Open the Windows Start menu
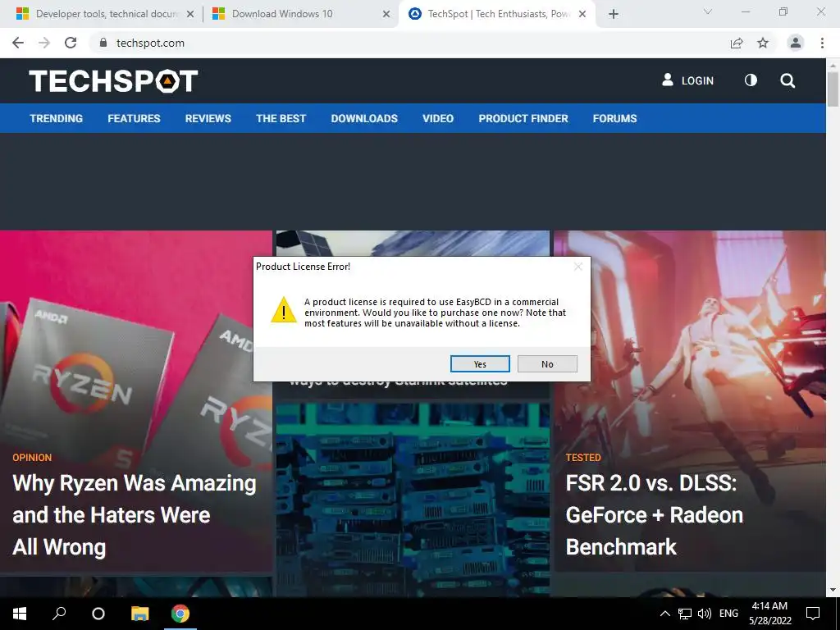 [20, 614]
